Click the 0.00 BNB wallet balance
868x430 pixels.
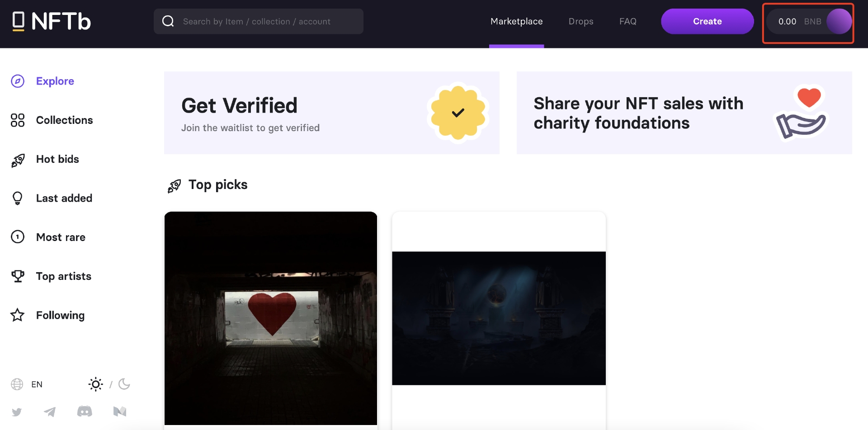pos(799,21)
